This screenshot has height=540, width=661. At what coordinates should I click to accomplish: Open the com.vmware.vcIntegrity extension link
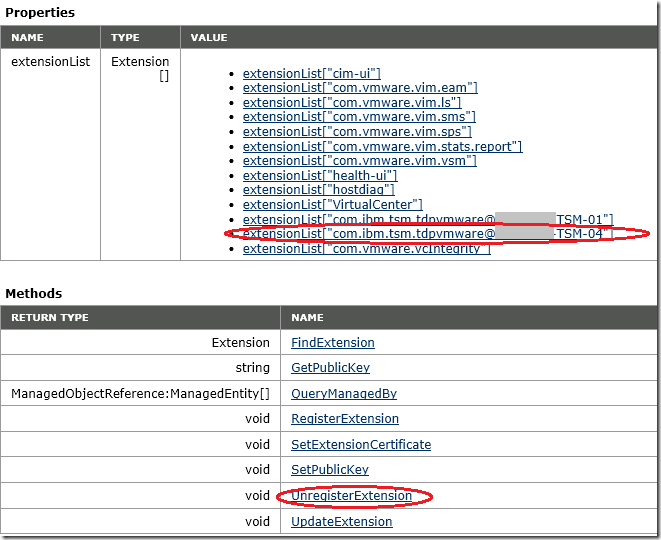[x=366, y=248]
